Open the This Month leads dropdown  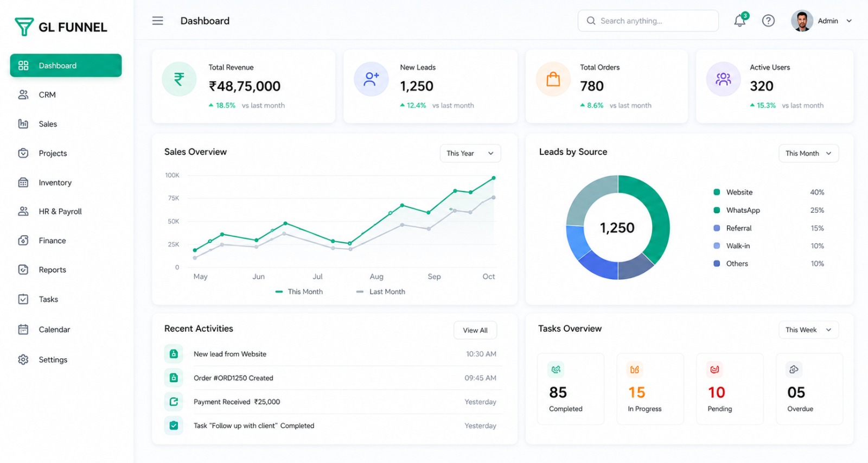[x=808, y=154]
